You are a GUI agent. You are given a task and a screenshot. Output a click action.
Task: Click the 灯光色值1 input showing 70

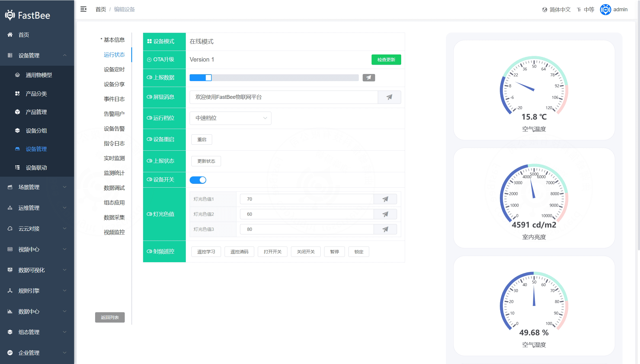307,199
